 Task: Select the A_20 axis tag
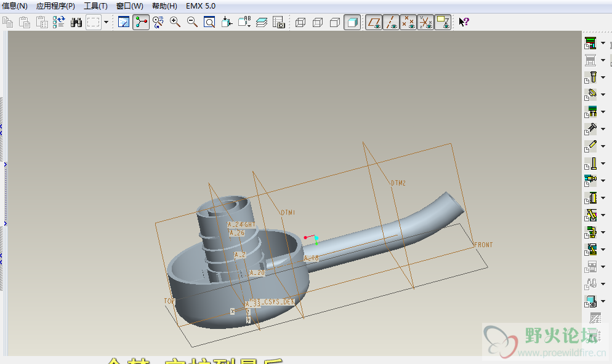(257, 273)
